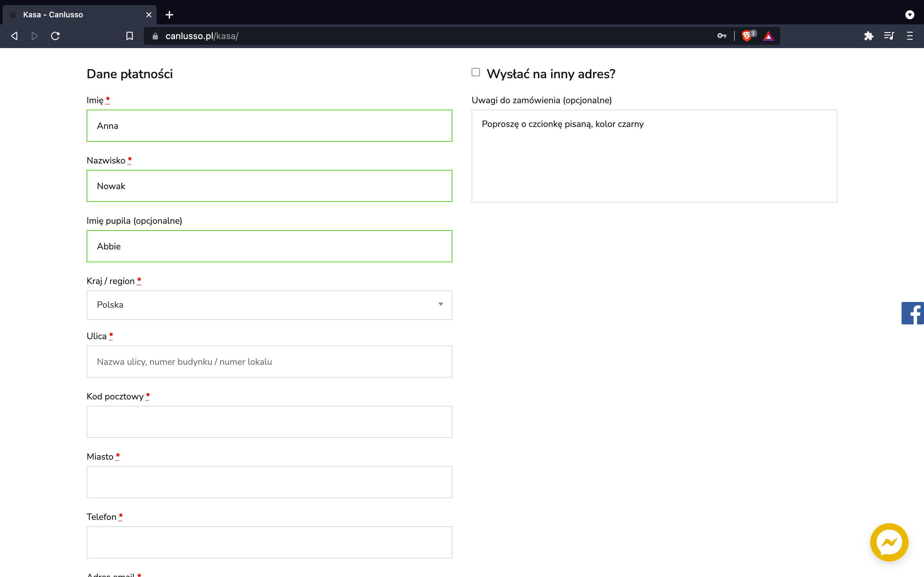Image resolution: width=924 pixels, height=577 pixels.
Task: Open the tab search dropdown arrow
Action: click(910, 14)
